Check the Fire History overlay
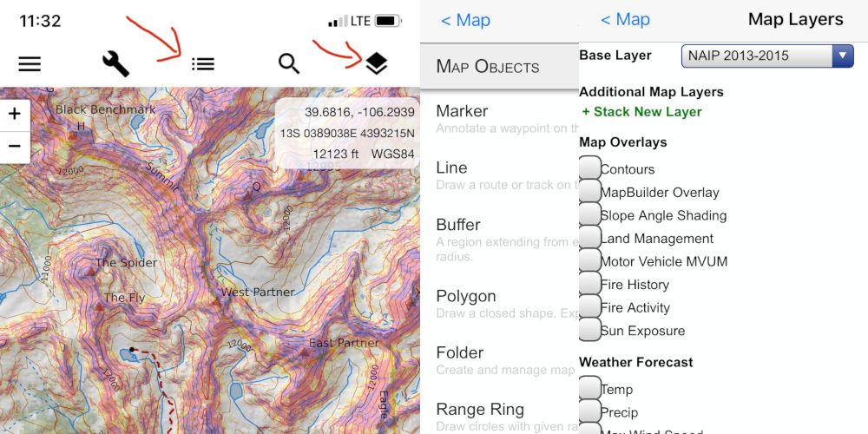 590,284
